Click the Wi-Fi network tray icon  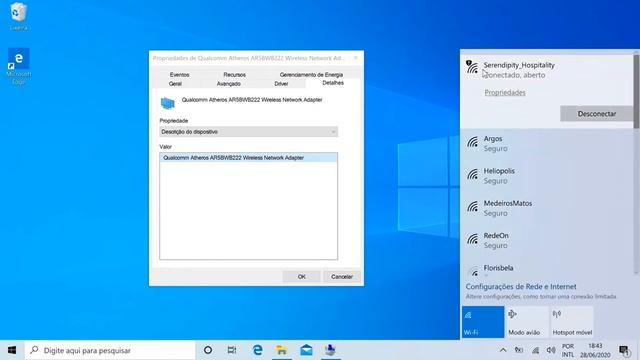[x=535, y=350]
